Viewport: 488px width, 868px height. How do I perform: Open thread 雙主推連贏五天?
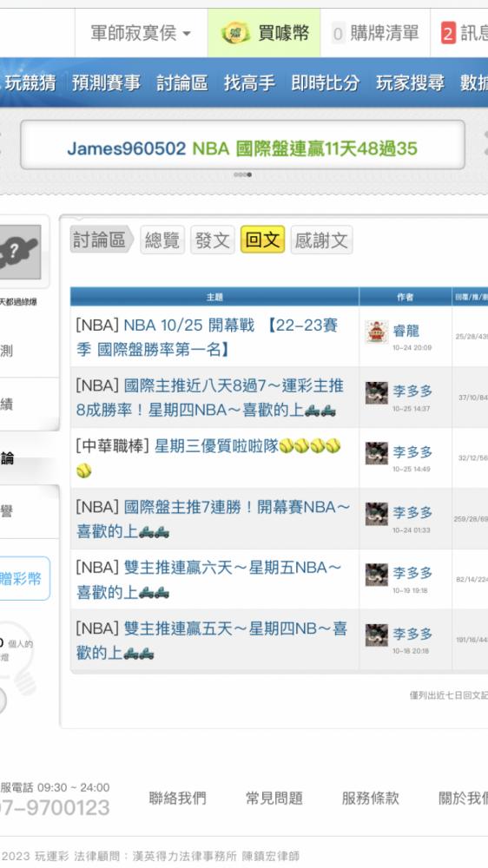tap(211, 640)
